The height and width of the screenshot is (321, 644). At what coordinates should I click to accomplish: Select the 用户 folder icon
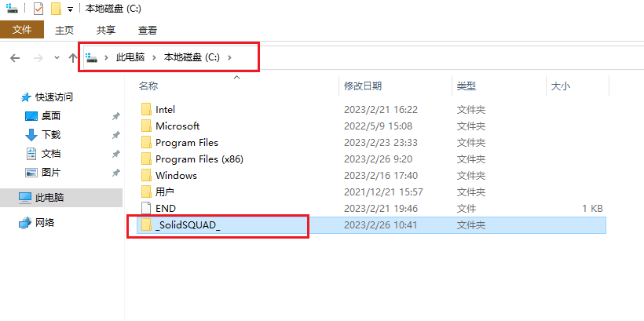[147, 192]
